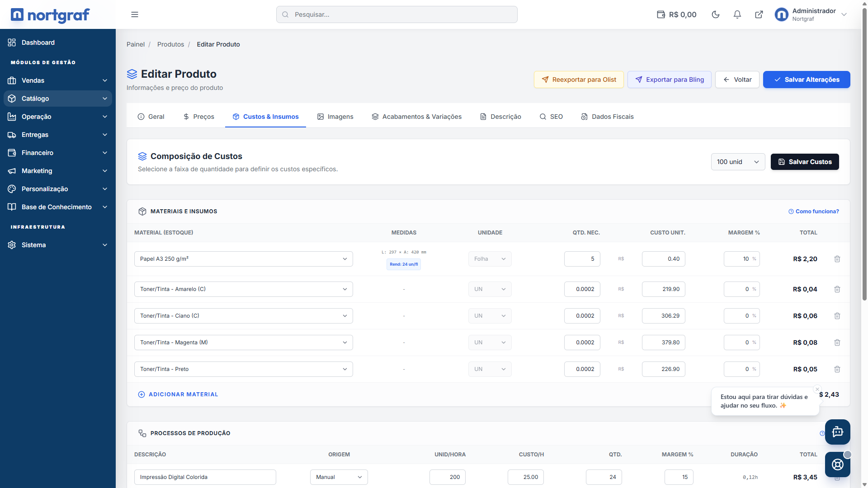Screen dimensions: 868x488
Task: Click the Salvar Custos button
Action: [805, 162]
